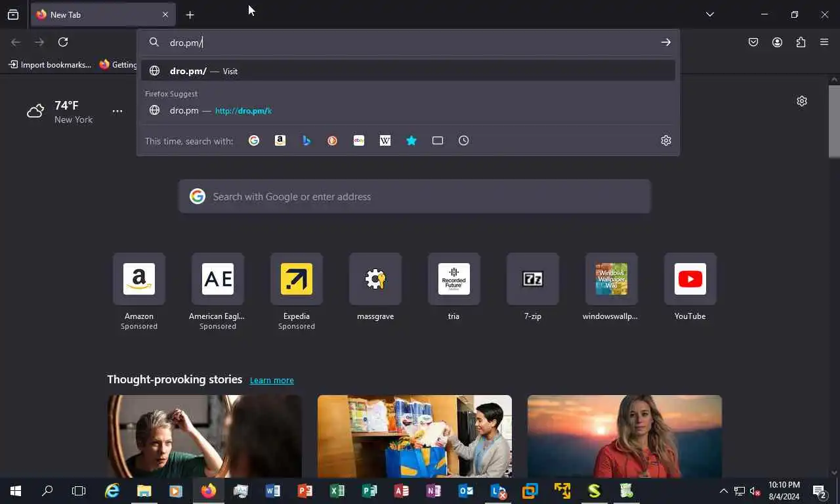Reload the current page

(63, 42)
